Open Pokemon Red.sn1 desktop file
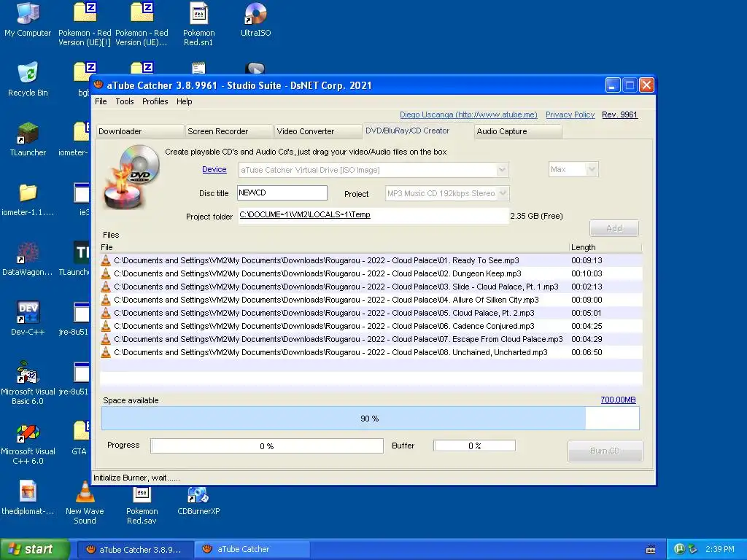This screenshot has height=560, width=747. click(x=198, y=24)
